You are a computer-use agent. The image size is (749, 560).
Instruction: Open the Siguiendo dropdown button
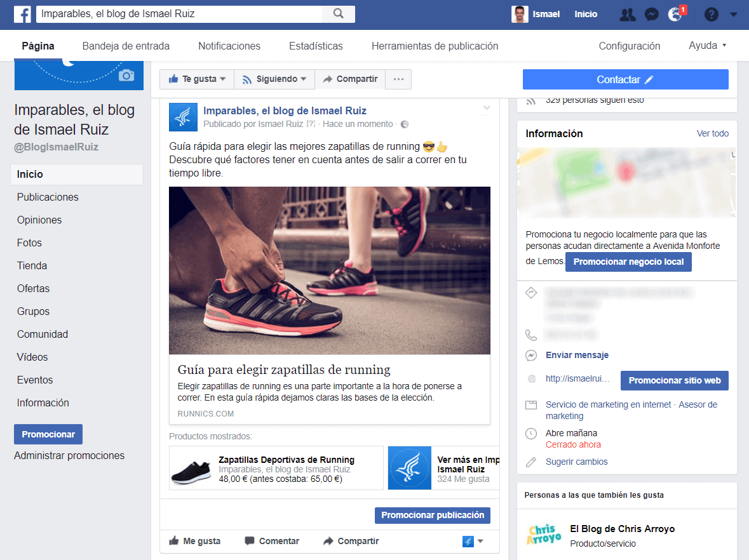click(274, 79)
